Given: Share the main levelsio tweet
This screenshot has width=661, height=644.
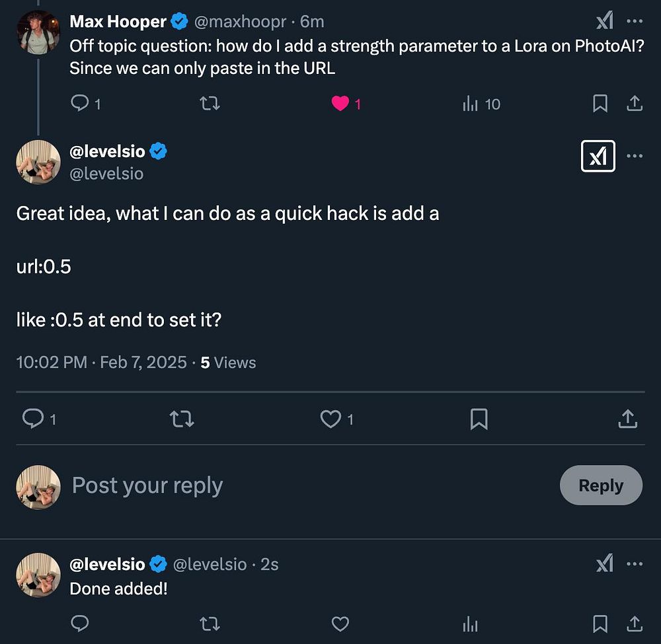Looking at the screenshot, I should [x=627, y=418].
